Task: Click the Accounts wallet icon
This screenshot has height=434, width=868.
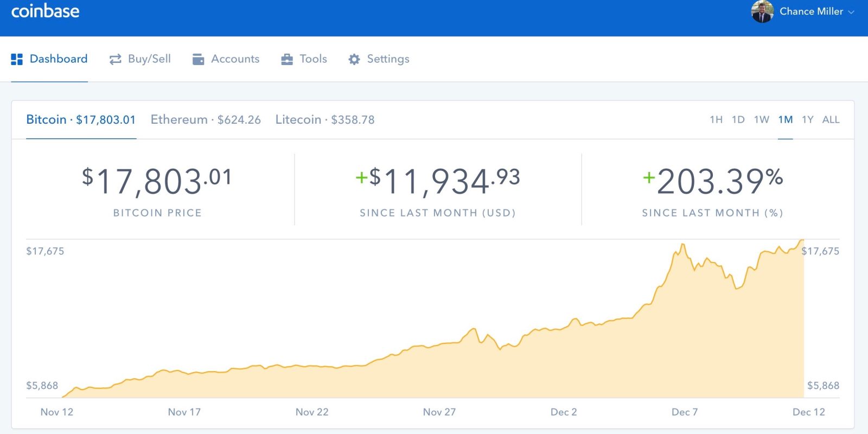Action: tap(199, 59)
